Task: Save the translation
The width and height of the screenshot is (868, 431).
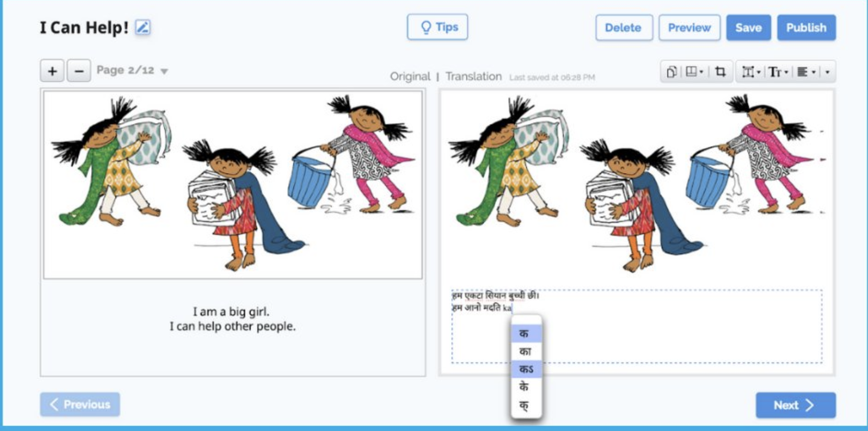Action: pyautogui.click(x=748, y=28)
